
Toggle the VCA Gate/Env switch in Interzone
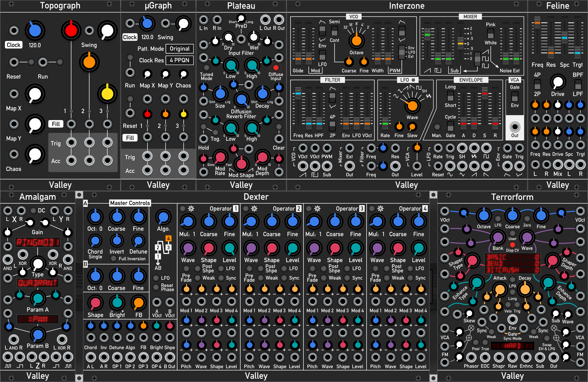(515, 96)
